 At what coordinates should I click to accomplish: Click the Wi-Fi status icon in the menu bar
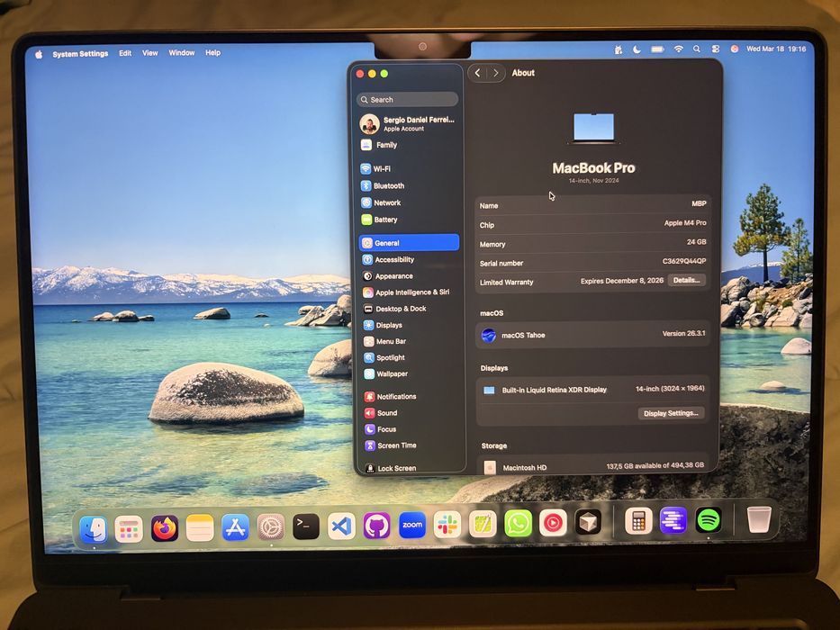click(678, 49)
